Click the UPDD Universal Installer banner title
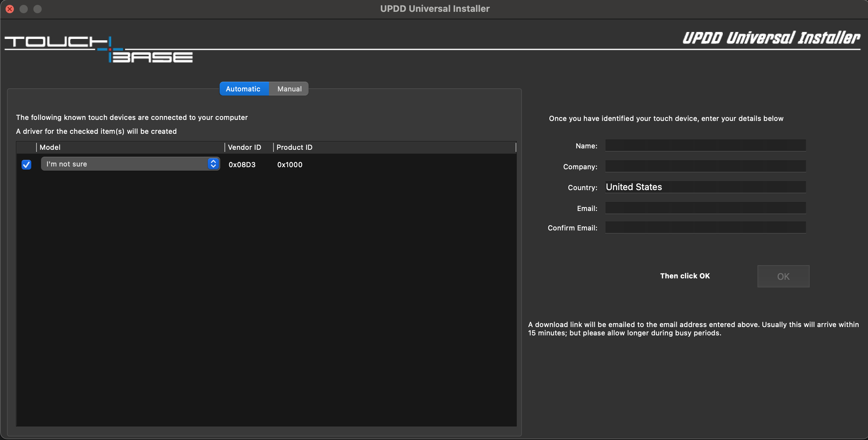 [x=771, y=38]
